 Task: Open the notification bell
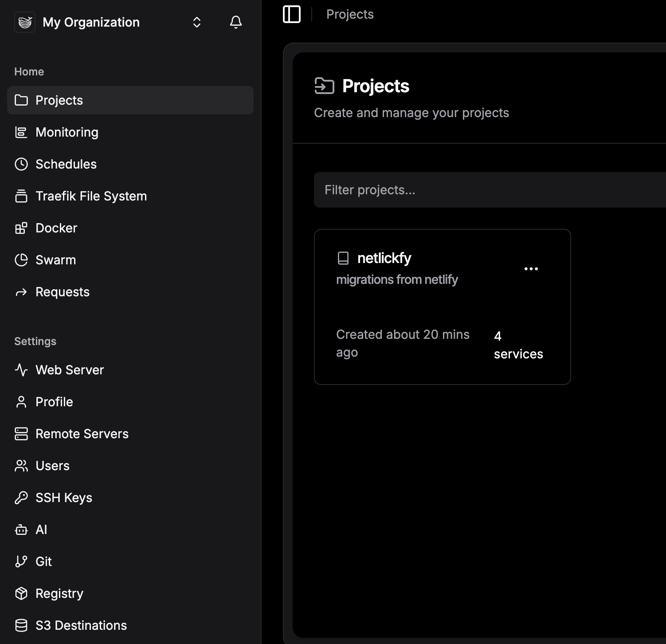tap(236, 22)
